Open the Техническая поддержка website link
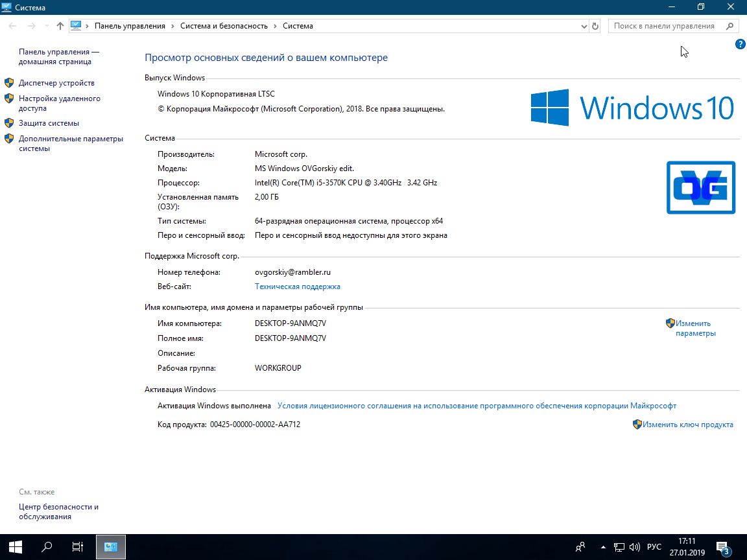The width and height of the screenshot is (747, 560). 297,286
